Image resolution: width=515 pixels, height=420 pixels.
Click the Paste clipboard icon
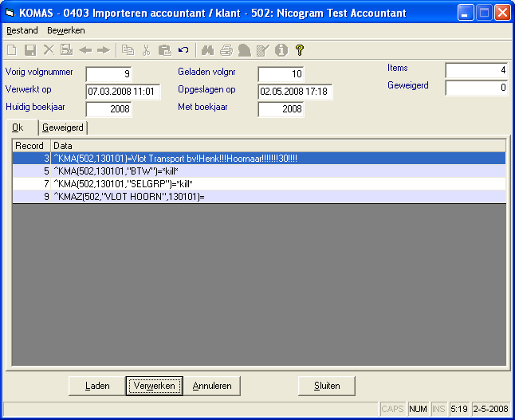(x=164, y=50)
